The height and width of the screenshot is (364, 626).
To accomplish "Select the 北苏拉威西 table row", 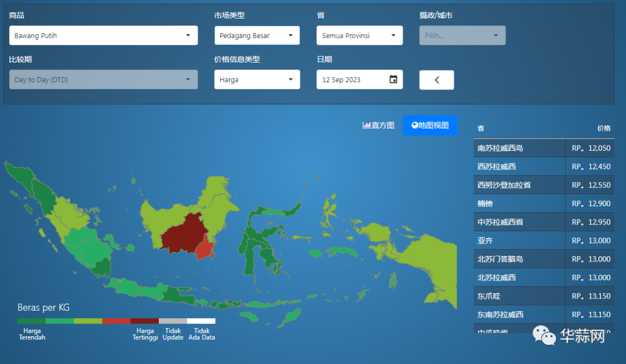I will [x=544, y=278].
